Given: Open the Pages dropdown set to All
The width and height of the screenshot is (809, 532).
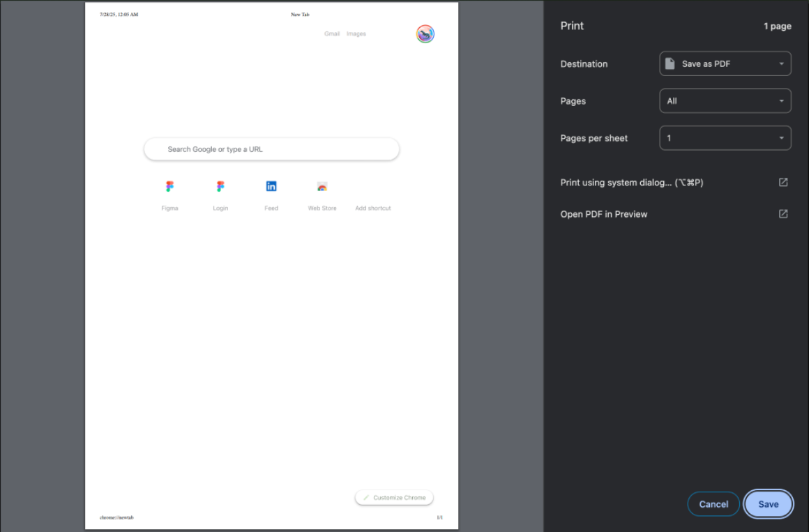Looking at the screenshot, I should (725, 101).
